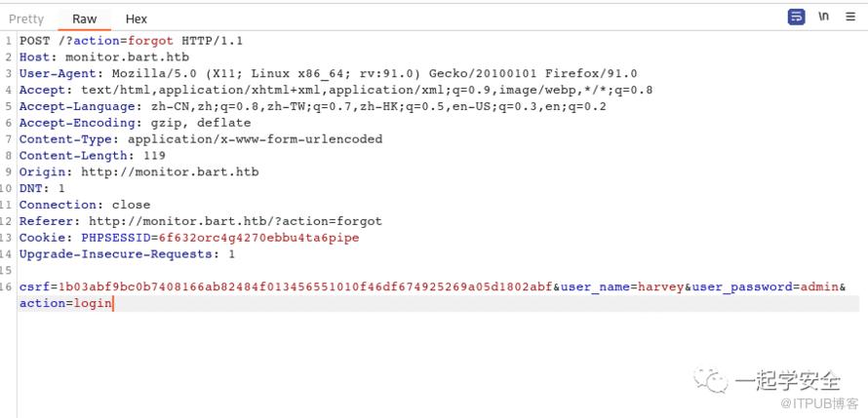Switch to the Pretty tab

(26, 19)
